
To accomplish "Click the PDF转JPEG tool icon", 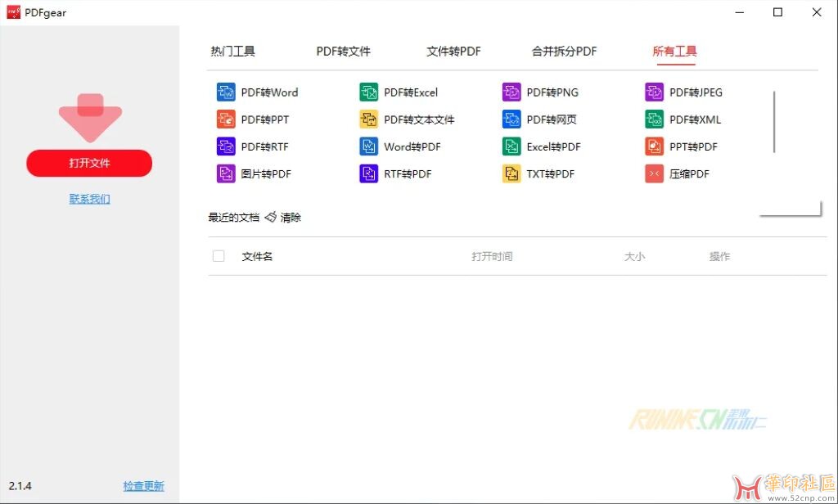I will click(x=654, y=92).
